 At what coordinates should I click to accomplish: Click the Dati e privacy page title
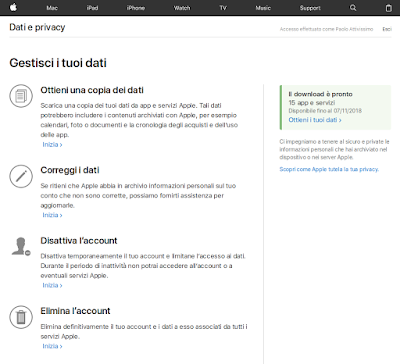click(37, 27)
